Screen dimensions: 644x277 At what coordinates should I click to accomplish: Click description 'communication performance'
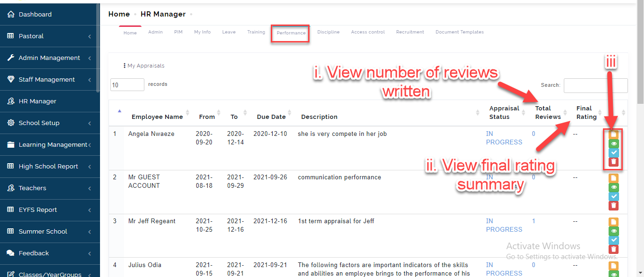[x=339, y=177]
